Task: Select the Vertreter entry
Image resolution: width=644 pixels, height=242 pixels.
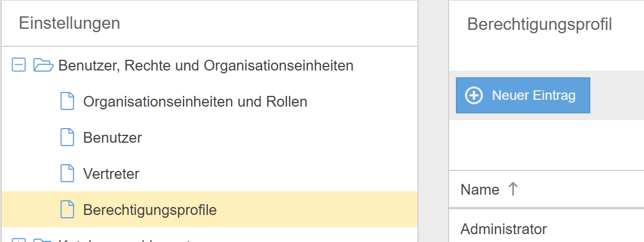Action: 111,174
